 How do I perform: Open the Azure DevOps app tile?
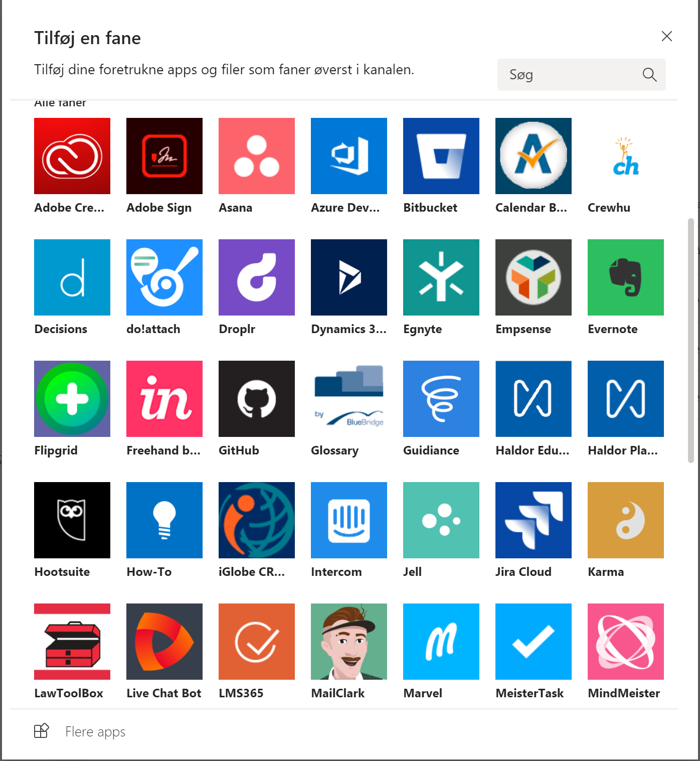click(x=349, y=156)
